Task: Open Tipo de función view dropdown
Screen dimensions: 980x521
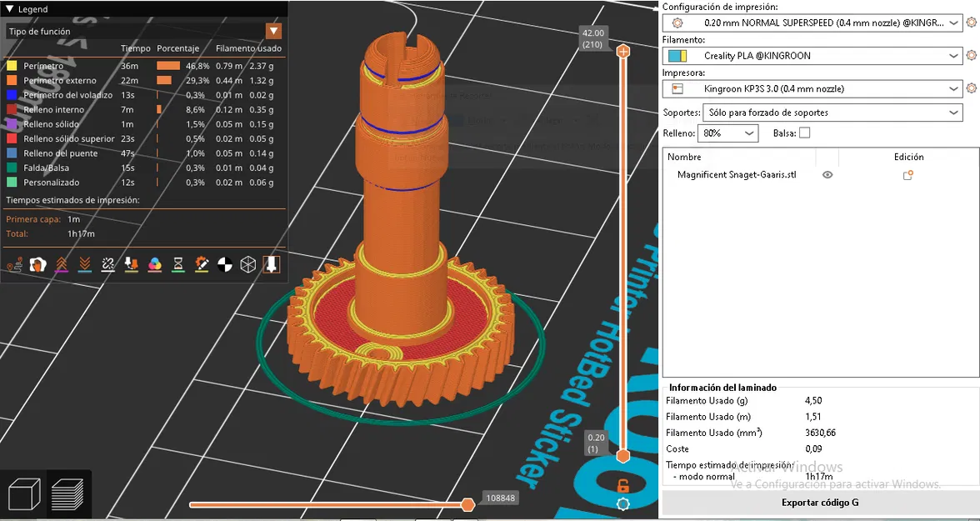Action: coord(273,32)
